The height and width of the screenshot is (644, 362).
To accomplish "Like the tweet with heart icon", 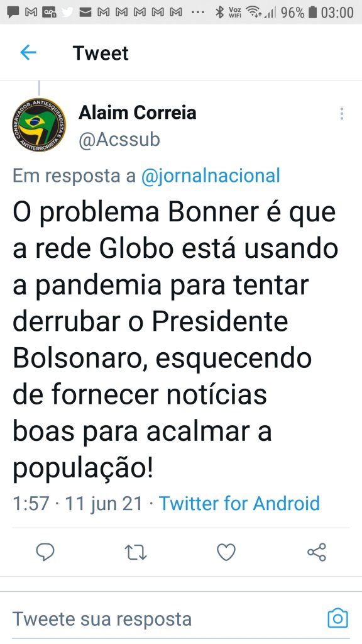I will [x=226, y=552].
